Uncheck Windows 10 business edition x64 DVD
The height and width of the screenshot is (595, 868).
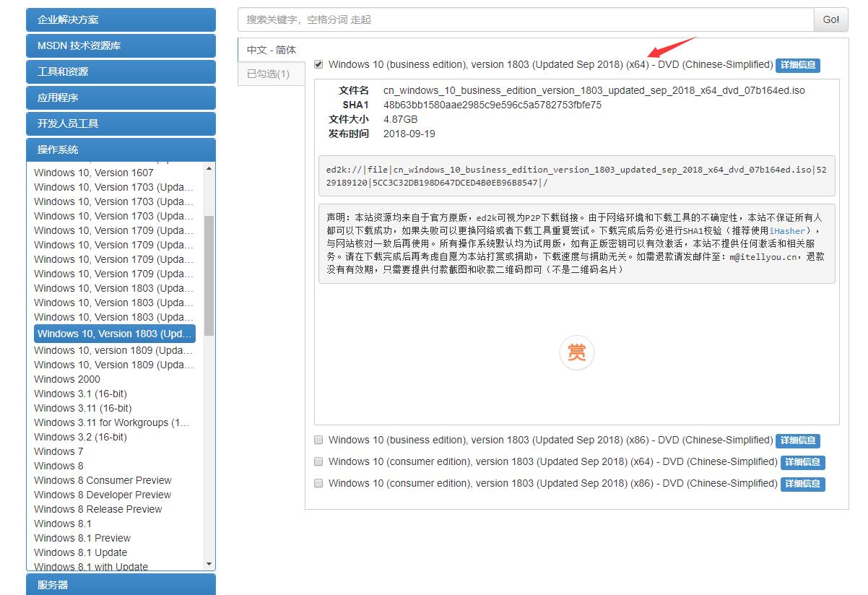[x=318, y=64]
